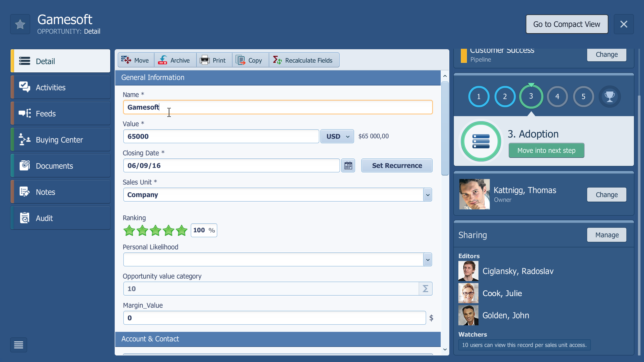This screenshot has width=644, height=362.
Task: Open the hamburger menu at bottom left
Action: (19, 345)
